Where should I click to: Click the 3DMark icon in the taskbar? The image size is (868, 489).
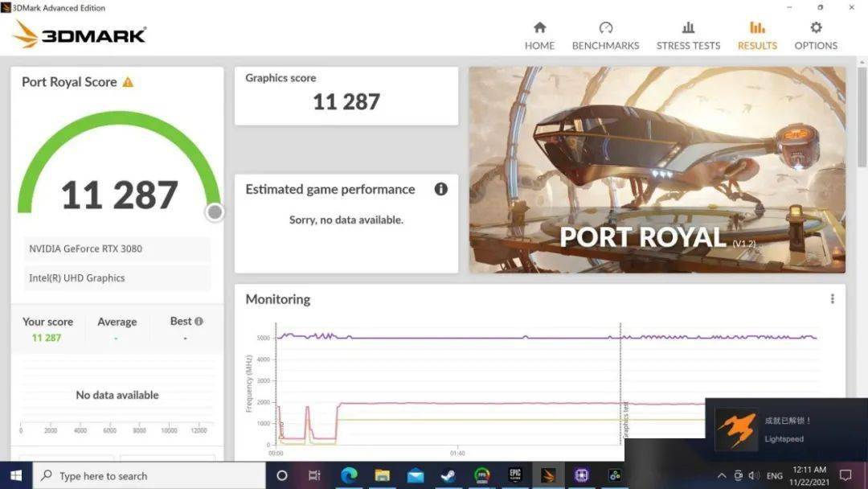548,475
